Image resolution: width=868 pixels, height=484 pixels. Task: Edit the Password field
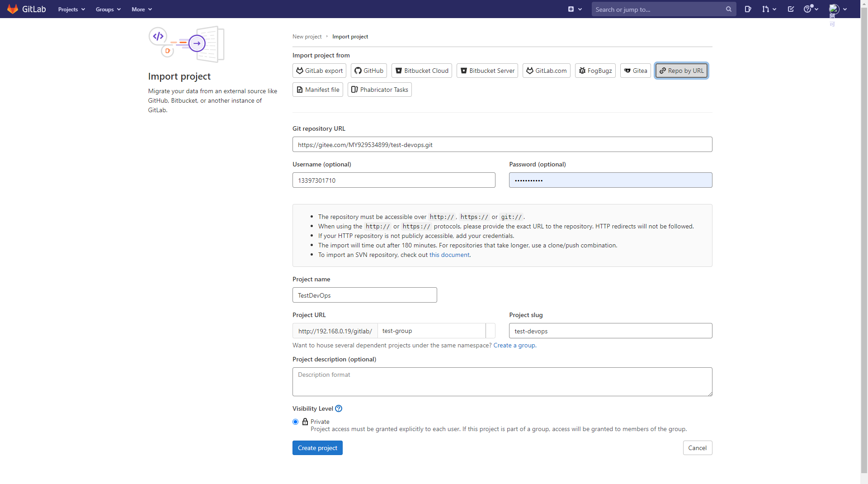[x=611, y=180]
